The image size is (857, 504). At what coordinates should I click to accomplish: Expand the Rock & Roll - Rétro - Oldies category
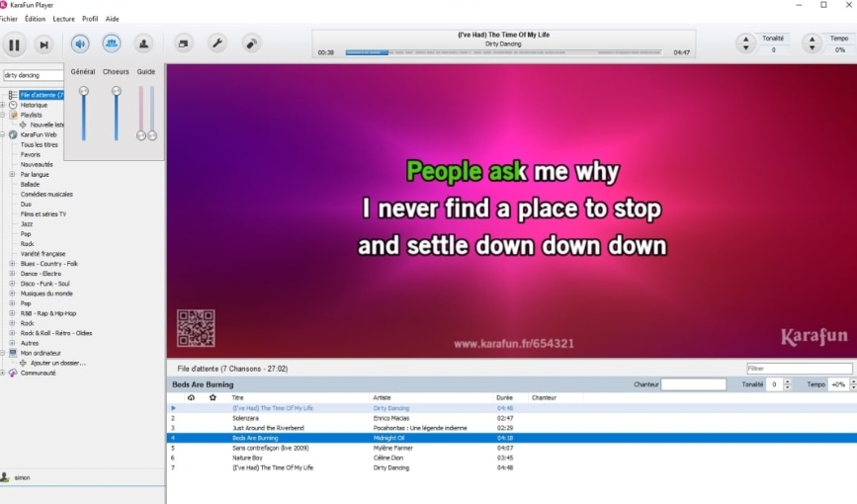[x=12, y=333]
